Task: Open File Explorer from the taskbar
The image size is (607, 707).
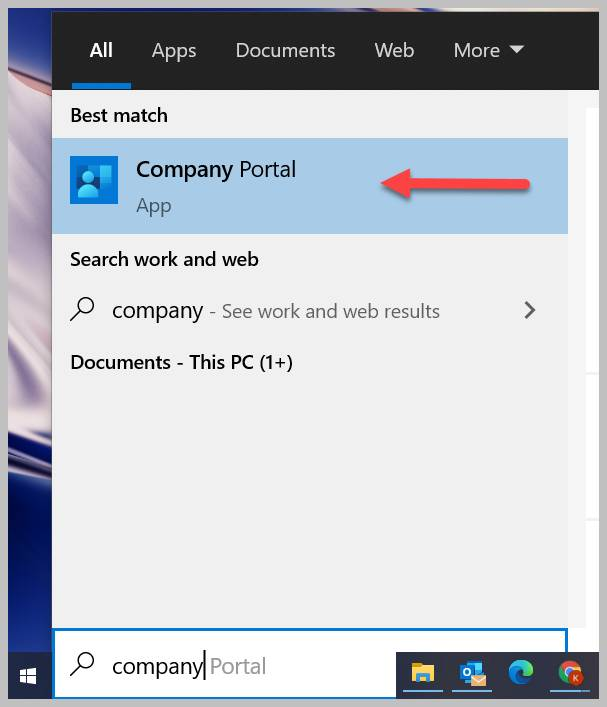Action: tap(423, 674)
